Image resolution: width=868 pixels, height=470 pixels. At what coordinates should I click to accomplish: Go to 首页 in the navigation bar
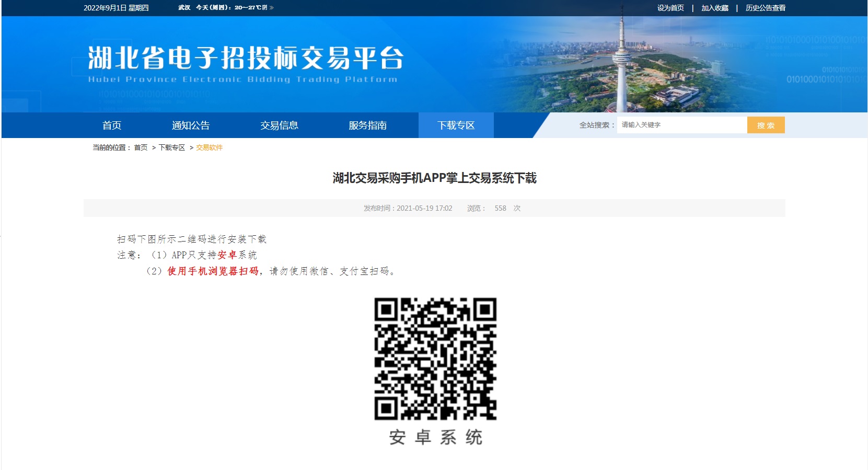point(112,125)
